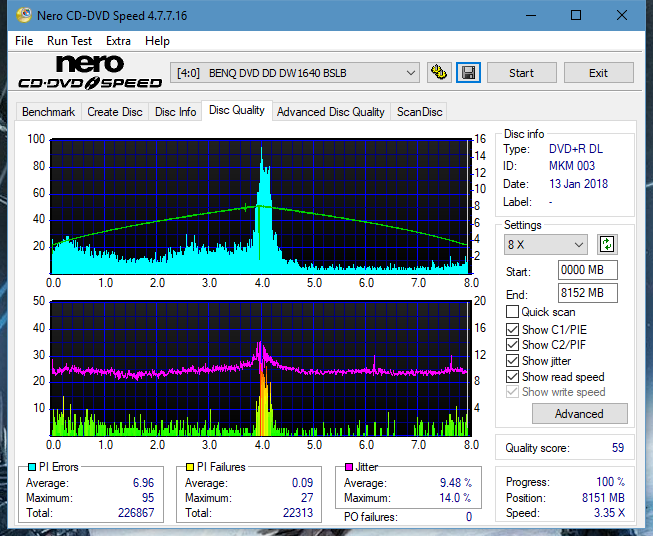The image size is (653, 536).
Task: Click the Quality score value 59
Action: (618, 448)
